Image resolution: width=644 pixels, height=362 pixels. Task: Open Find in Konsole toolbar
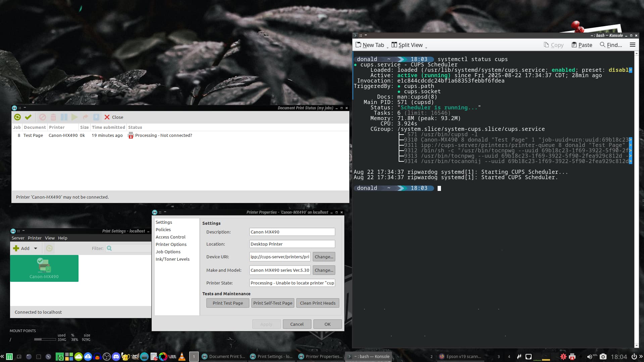coord(611,45)
